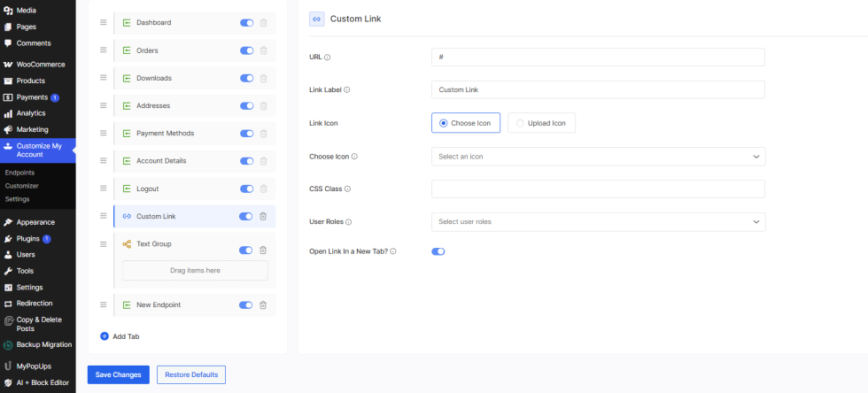This screenshot has height=393, width=868.
Task: Click the plus icon for Add Tab
Action: [x=105, y=336]
